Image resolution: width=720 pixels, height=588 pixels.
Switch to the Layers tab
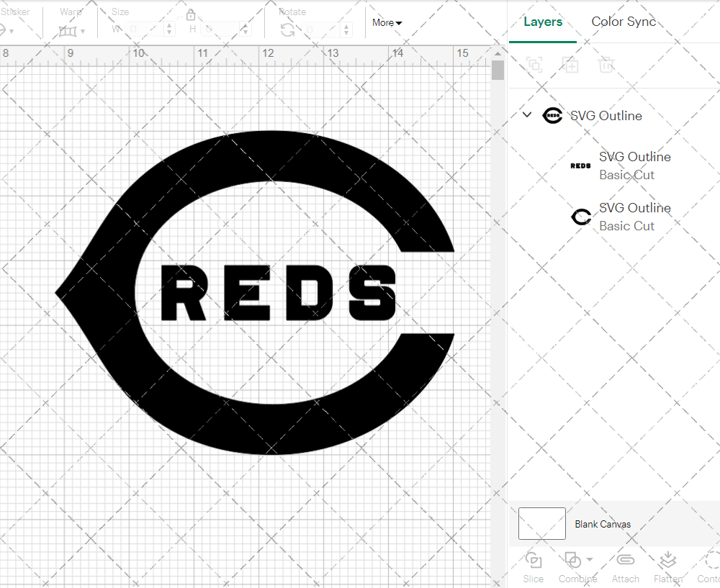[543, 22]
